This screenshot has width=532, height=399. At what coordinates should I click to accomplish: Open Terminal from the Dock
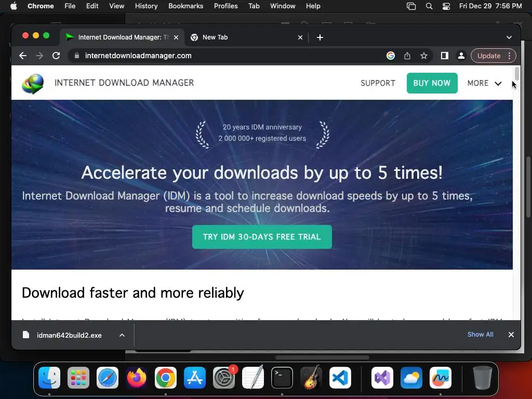click(x=282, y=378)
